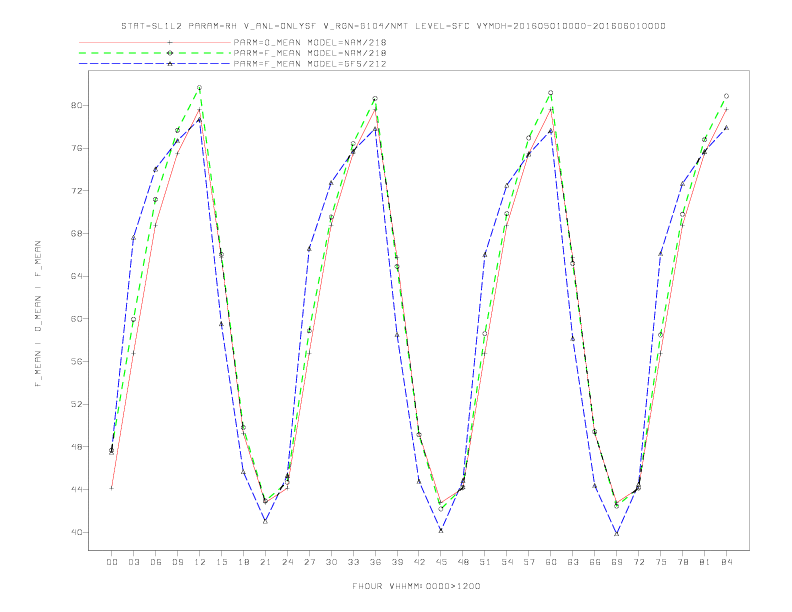792x612 pixels.
Task: Click y-axis tick label 56
Action: click(x=75, y=362)
